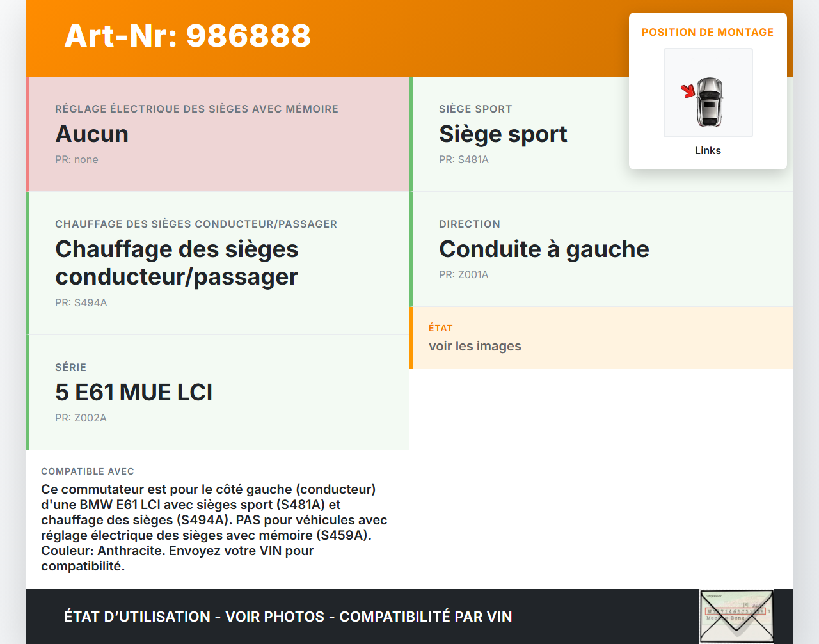
Task: Toggle the Siège sport option card
Action: 601,134
